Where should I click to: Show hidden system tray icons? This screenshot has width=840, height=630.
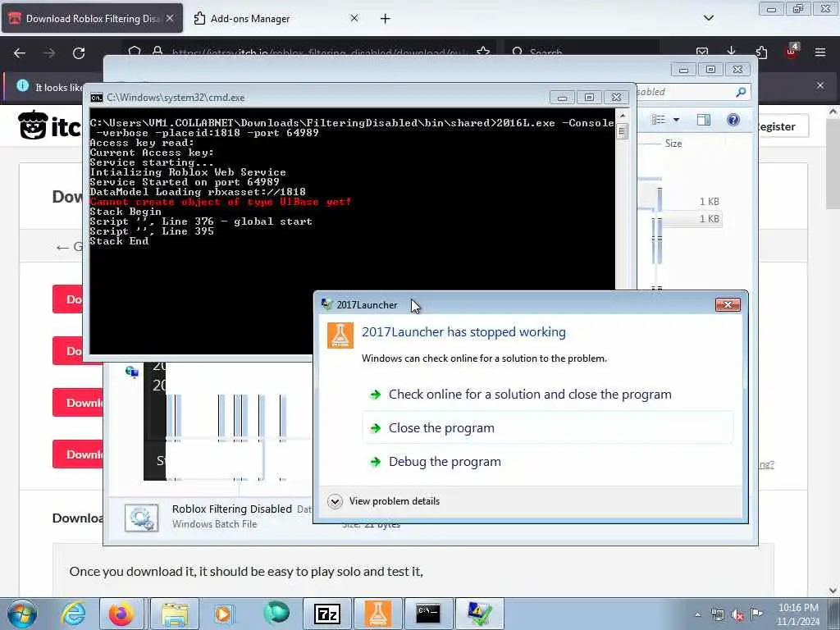click(x=697, y=614)
